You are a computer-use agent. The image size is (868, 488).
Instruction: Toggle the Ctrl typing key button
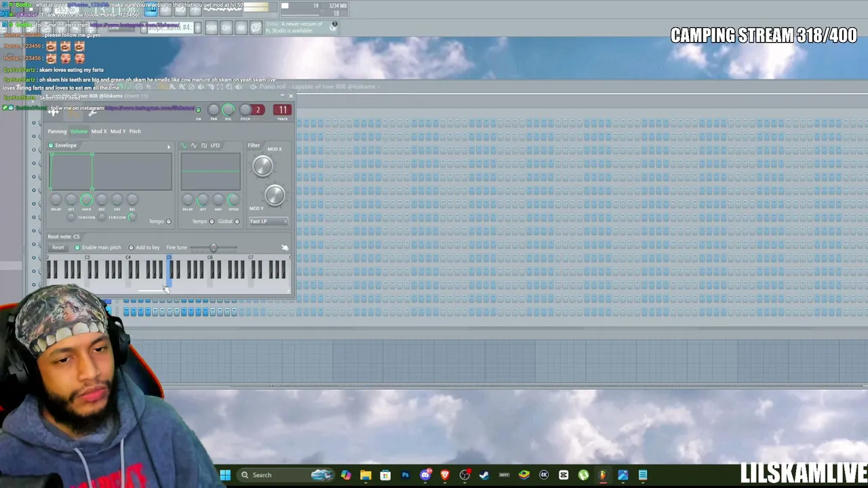(226, 28)
